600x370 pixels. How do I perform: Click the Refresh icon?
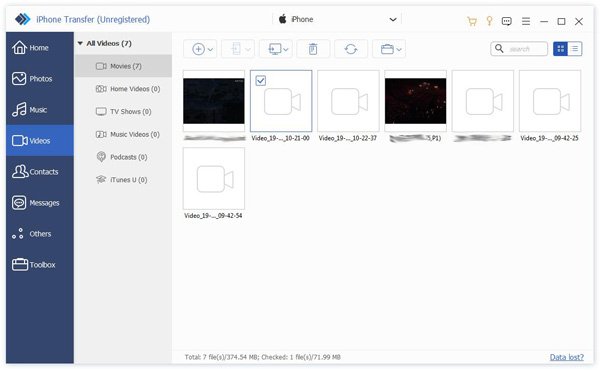tap(351, 49)
